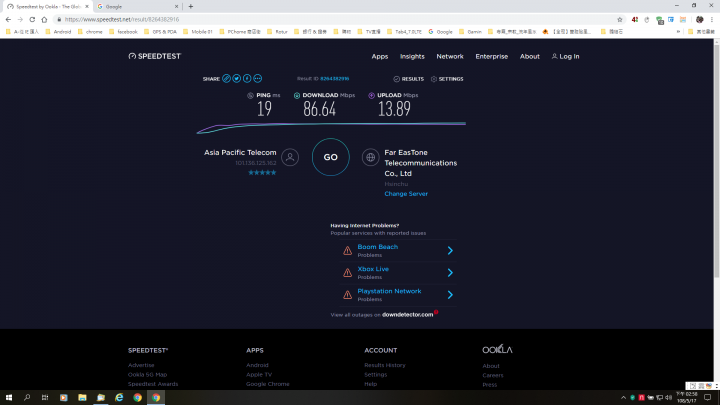Open Windows Start menu
The image size is (720, 405).
(9, 397)
